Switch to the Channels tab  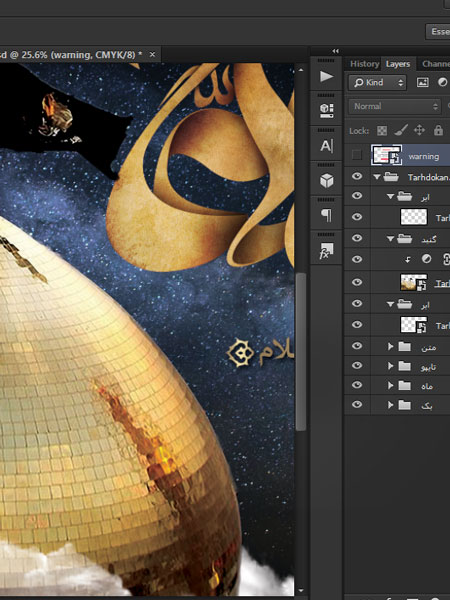tap(436, 64)
